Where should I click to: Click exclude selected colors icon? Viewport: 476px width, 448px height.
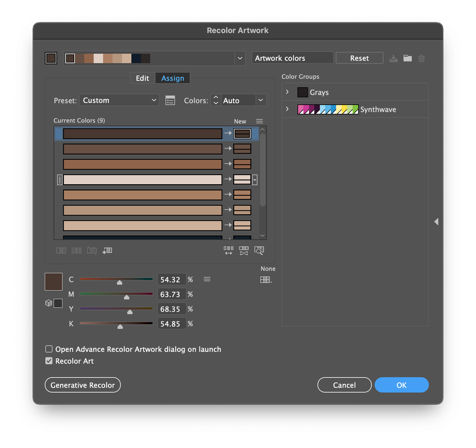(x=92, y=250)
